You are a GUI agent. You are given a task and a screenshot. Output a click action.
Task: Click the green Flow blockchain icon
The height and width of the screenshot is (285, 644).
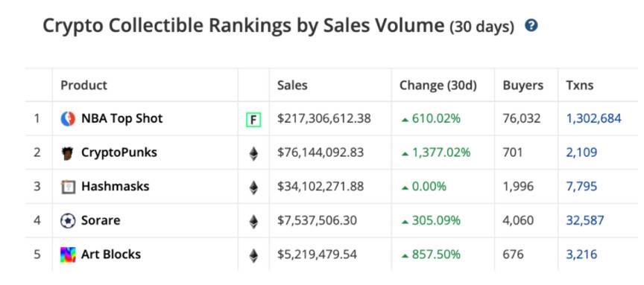pos(253,120)
